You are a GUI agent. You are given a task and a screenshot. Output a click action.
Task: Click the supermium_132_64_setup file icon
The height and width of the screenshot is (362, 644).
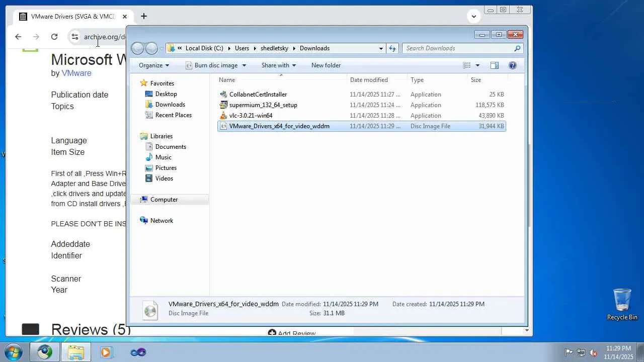224,105
